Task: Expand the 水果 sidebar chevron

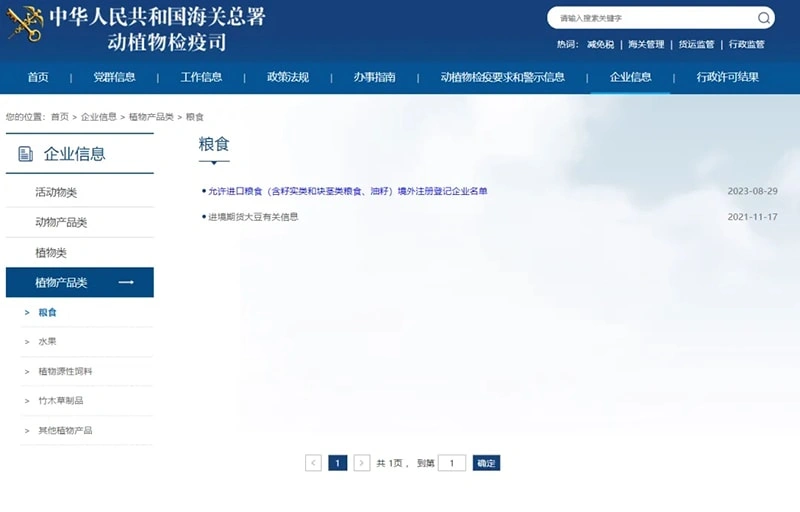Action: pyautogui.click(x=27, y=342)
